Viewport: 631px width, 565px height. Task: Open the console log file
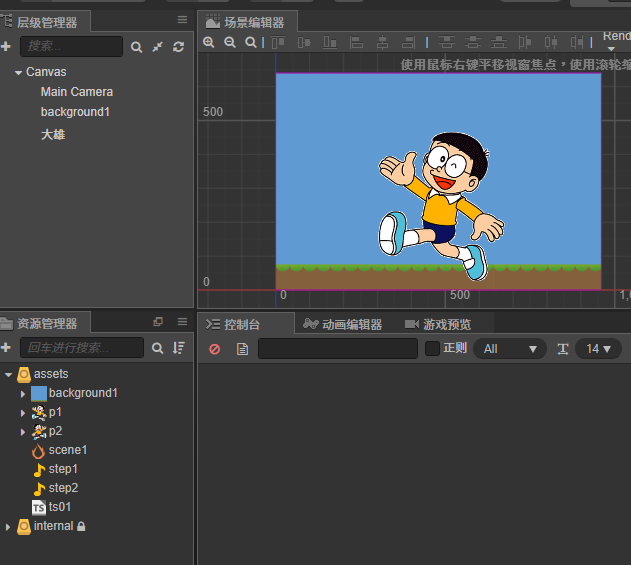click(242, 349)
